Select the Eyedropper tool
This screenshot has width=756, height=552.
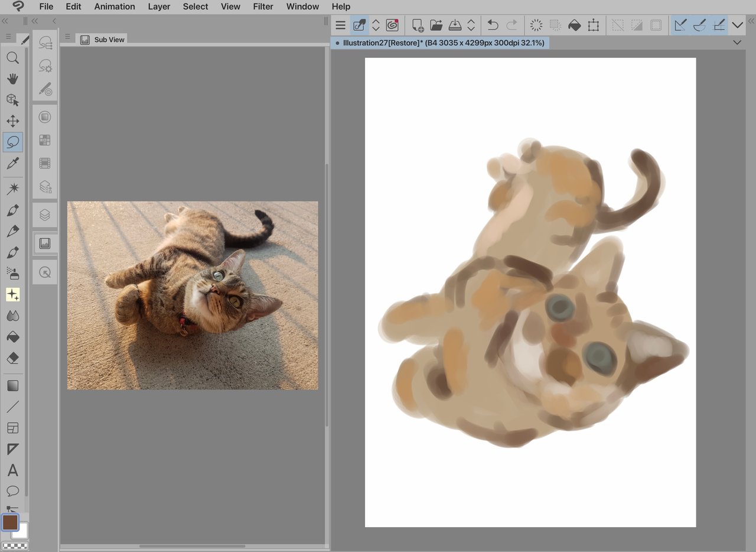(12, 164)
